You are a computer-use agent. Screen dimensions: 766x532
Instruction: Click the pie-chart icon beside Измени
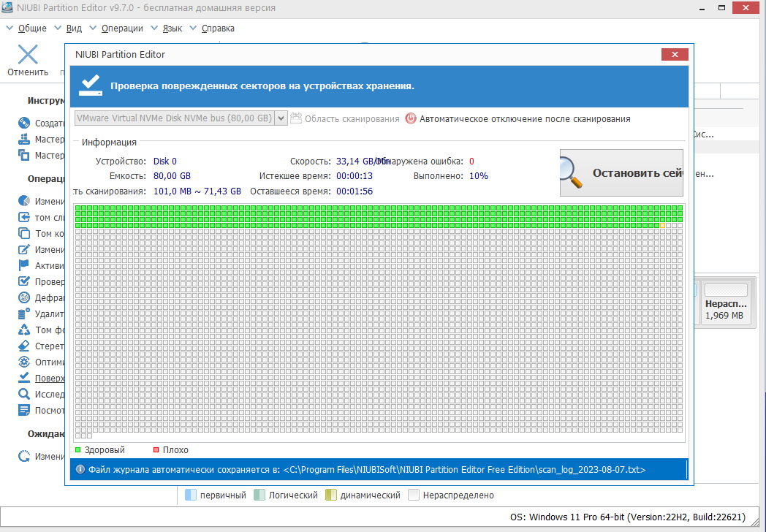coord(24,201)
